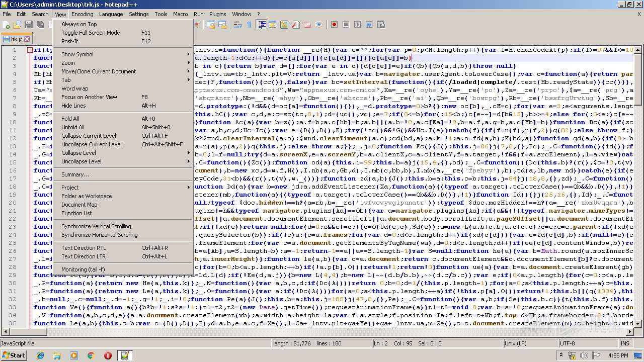Image resolution: width=644 pixels, height=362 pixels.
Task: Switch to the trk.js tab
Action: click(16, 39)
